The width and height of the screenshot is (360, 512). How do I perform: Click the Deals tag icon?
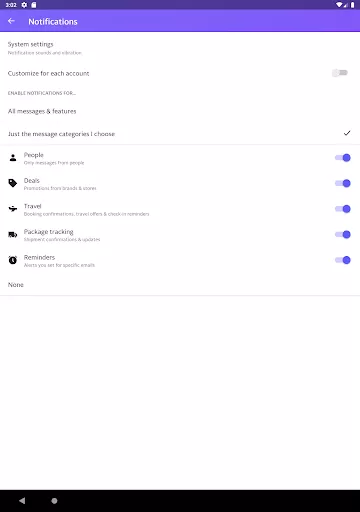13,183
